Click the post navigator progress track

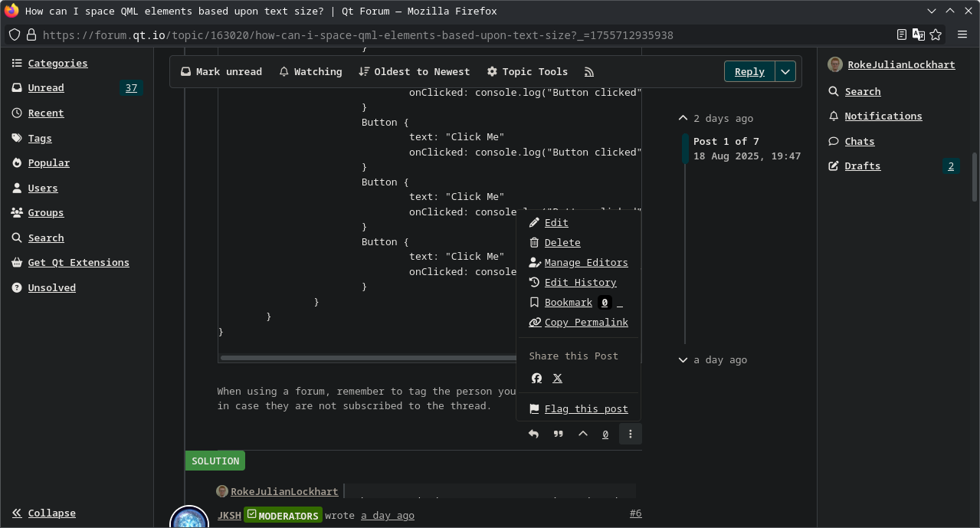click(685, 239)
